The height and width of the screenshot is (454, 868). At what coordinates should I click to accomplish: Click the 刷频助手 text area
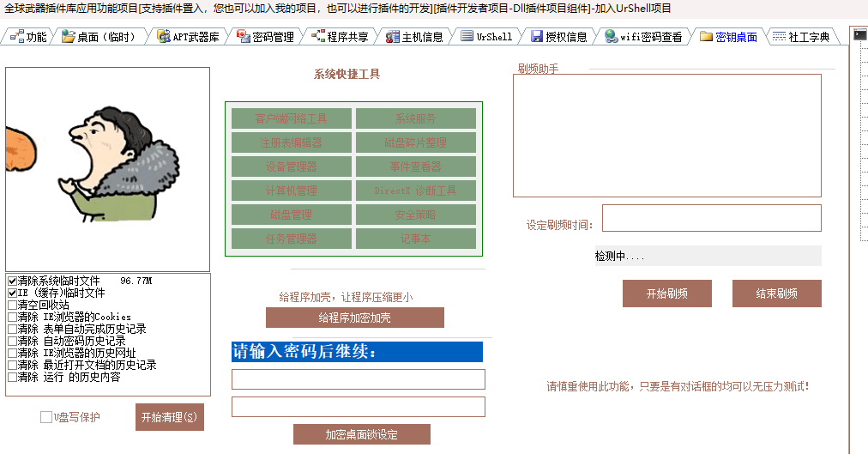[667, 136]
